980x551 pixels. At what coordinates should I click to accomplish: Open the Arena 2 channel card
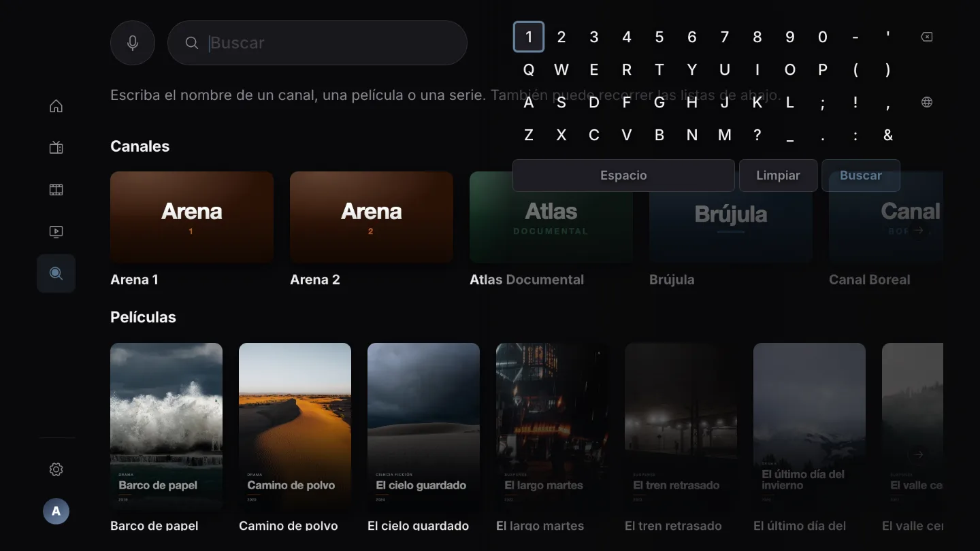click(x=372, y=217)
